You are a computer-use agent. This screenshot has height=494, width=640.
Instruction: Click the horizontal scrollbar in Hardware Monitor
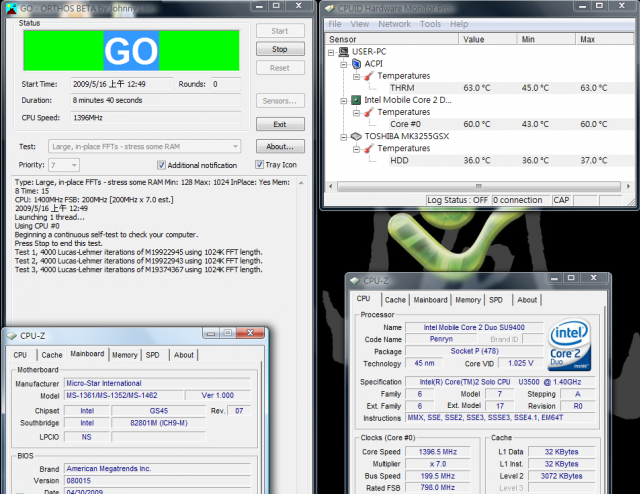[x=479, y=187]
